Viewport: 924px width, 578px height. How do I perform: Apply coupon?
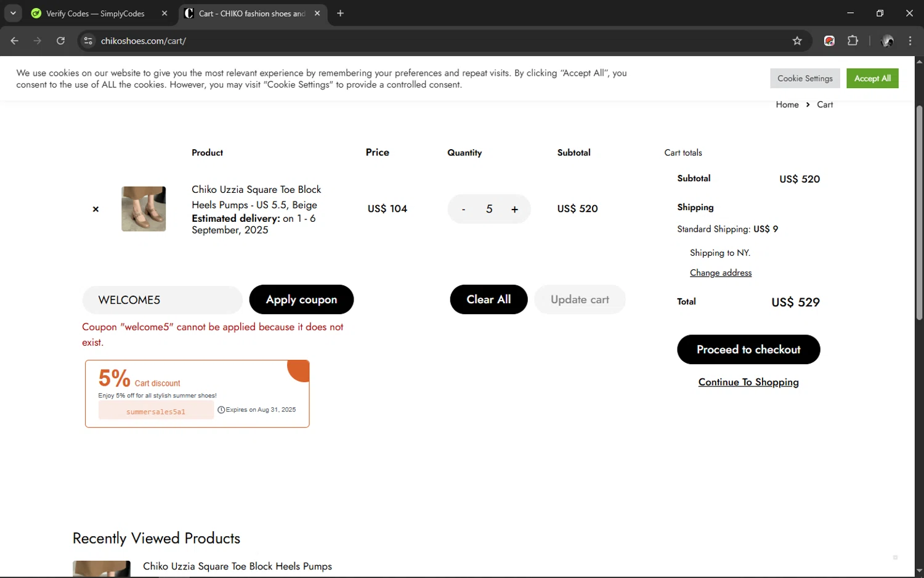click(301, 299)
